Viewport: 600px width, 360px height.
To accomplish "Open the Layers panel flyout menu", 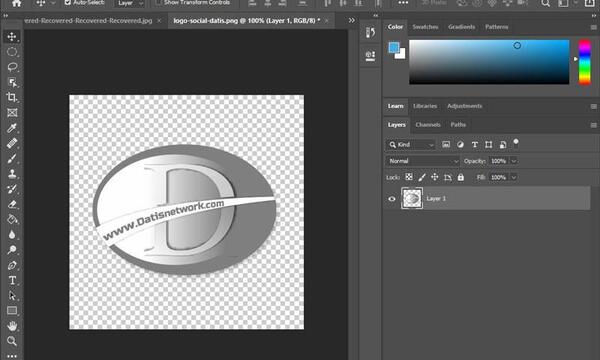I will [593, 125].
